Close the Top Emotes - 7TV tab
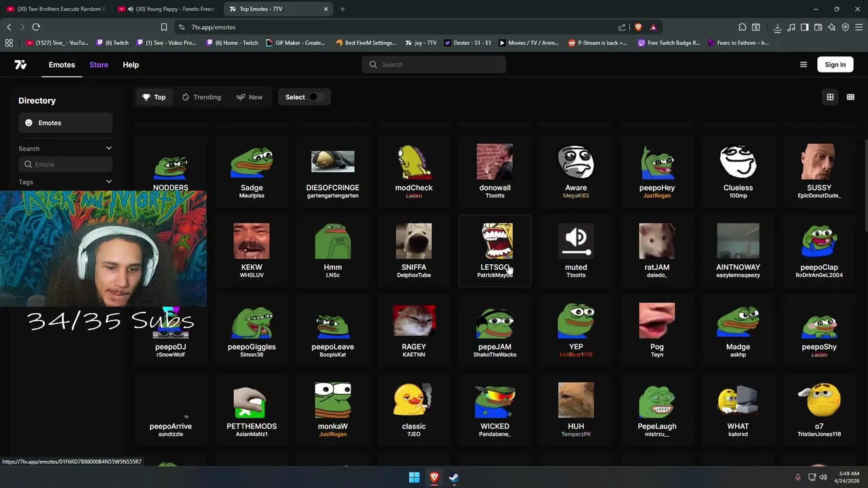Image resolution: width=868 pixels, height=488 pixels. (325, 9)
